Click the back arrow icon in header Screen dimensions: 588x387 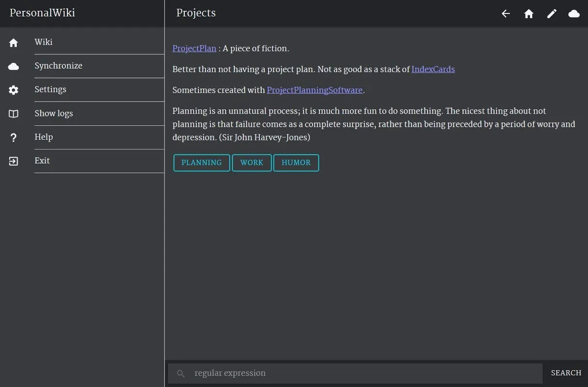click(x=506, y=14)
